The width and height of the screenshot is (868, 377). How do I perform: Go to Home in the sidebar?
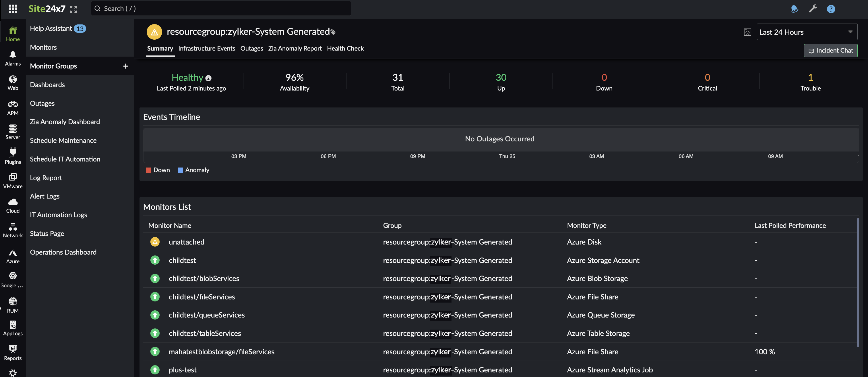(13, 34)
